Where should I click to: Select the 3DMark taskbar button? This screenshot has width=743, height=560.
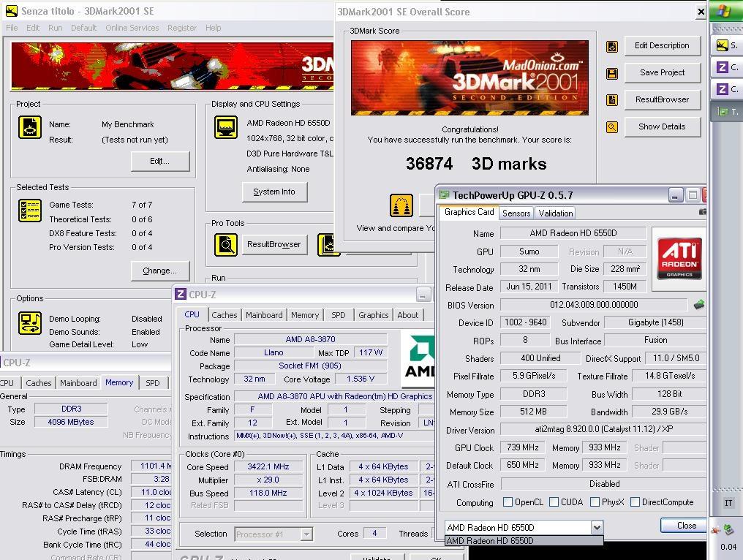pyautogui.click(x=726, y=45)
